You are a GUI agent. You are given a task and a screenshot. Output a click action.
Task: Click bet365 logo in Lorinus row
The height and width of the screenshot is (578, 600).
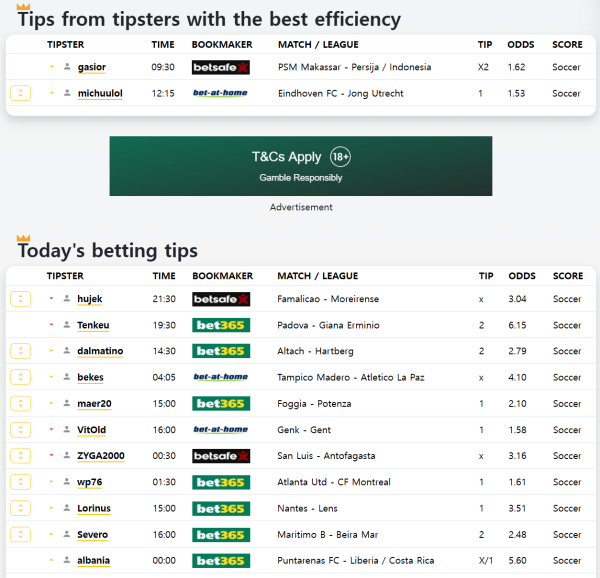click(220, 508)
